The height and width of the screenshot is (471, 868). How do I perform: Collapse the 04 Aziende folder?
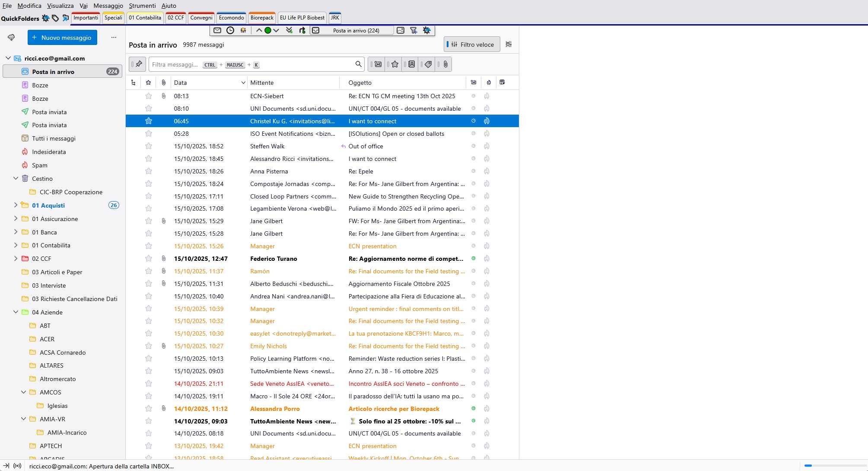16,312
